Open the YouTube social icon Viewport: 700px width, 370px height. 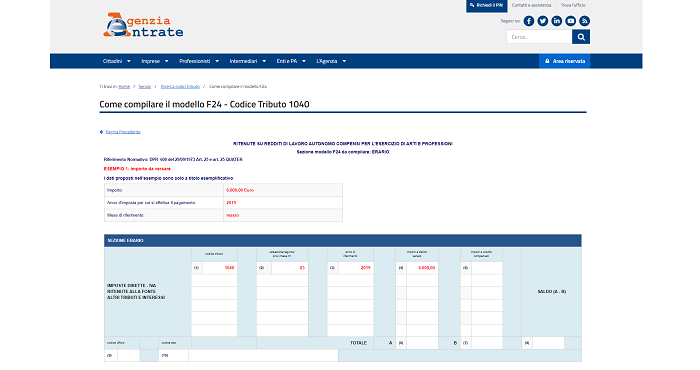[x=570, y=21]
